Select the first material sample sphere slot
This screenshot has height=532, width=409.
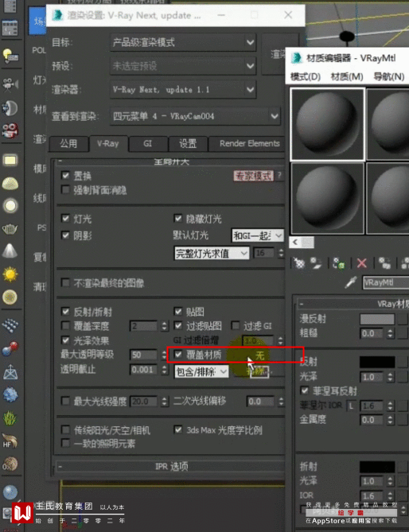point(328,124)
